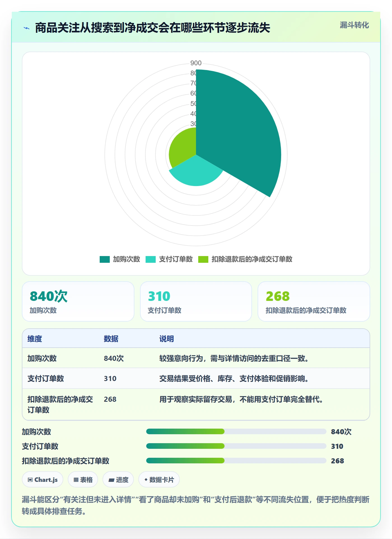Click the 加购次数 progress bar
Screen dimensions: 392x539
pyautogui.click(x=236, y=431)
